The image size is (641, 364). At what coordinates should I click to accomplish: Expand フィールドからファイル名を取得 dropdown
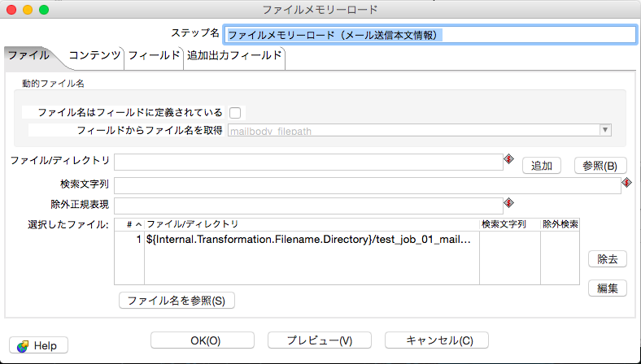(x=604, y=130)
